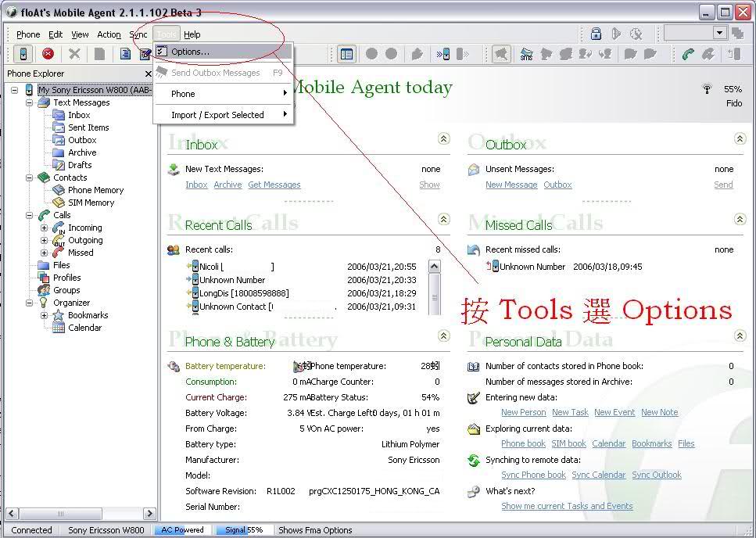Open the Action menu
Screen dimensions: 756x538
click(109, 34)
